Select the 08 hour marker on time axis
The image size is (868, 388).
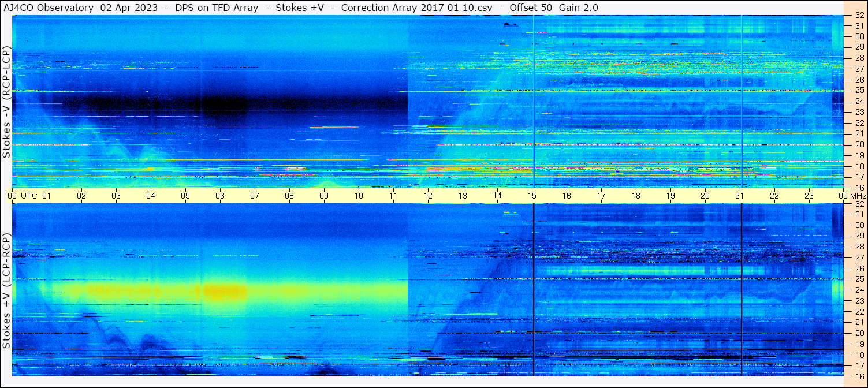(x=289, y=196)
